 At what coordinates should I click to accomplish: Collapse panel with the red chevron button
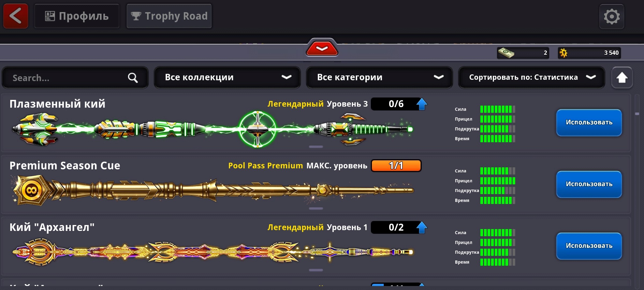pos(322,48)
